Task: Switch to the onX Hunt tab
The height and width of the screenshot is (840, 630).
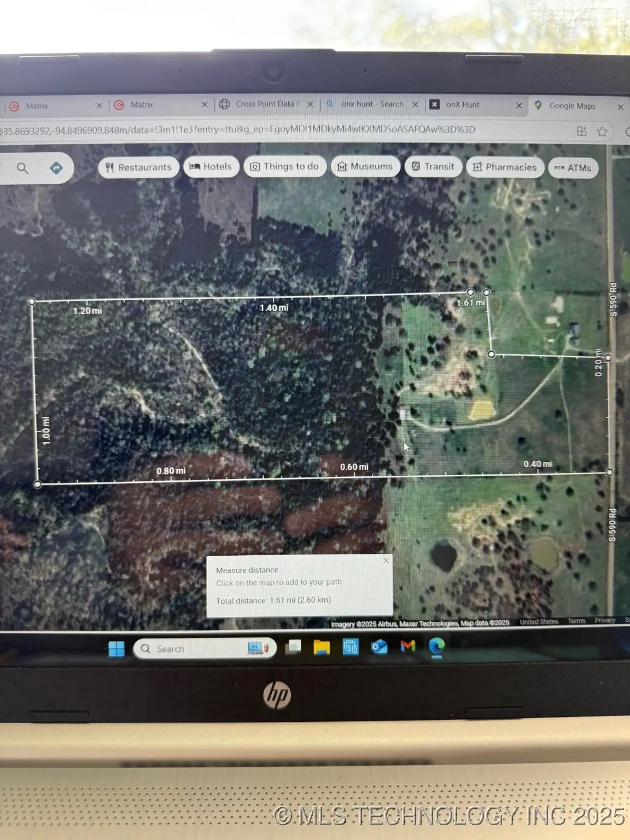Action: pyautogui.click(x=462, y=104)
